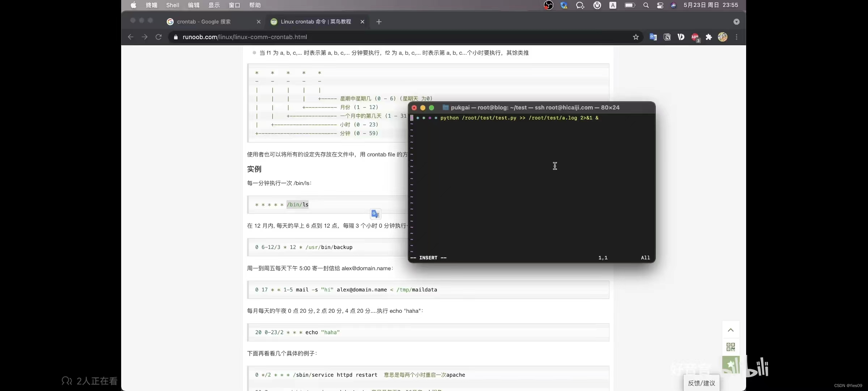Viewport: 868px width, 391px height.
Task: Click the Notion extension icon
Action: pos(667,37)
